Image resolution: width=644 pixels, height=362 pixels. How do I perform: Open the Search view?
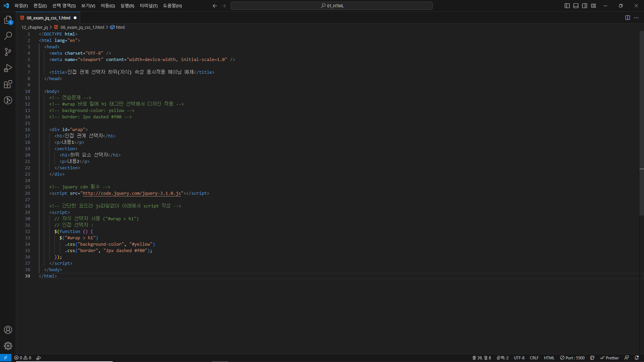(8, 36)
